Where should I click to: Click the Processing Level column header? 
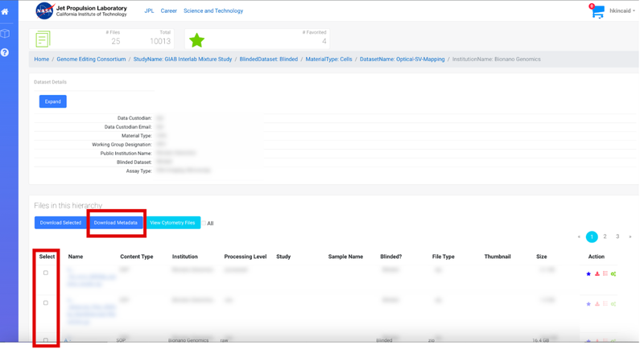[246, 257]
